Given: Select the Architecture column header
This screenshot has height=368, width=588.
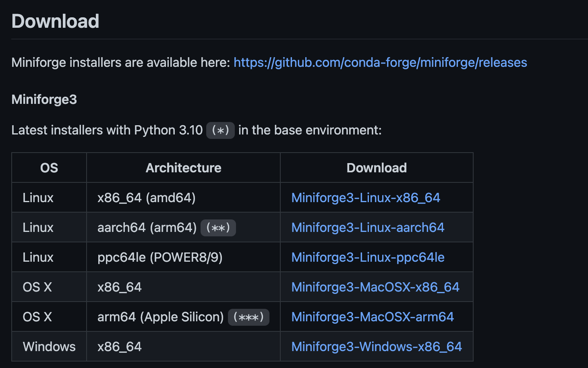Looking at the screenshot, I should click(x=183, y=168).
